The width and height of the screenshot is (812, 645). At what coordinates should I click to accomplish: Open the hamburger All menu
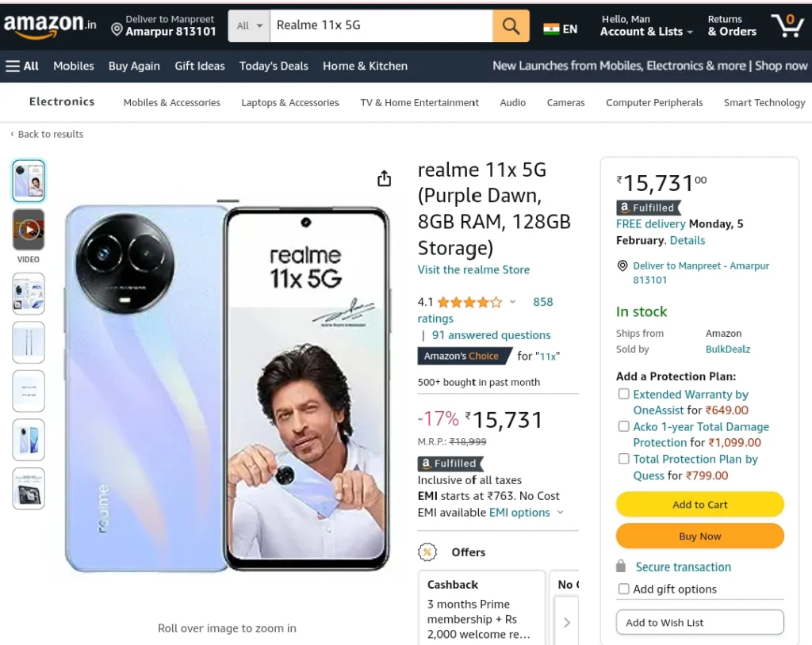21,66
